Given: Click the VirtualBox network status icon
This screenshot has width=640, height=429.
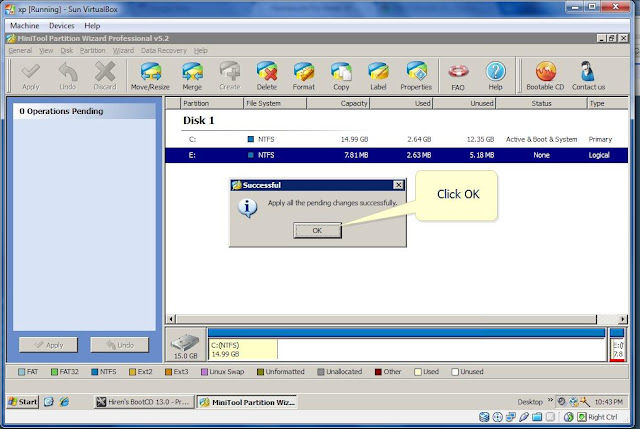Looking at the screenshot, I should [x=511, y=417].
